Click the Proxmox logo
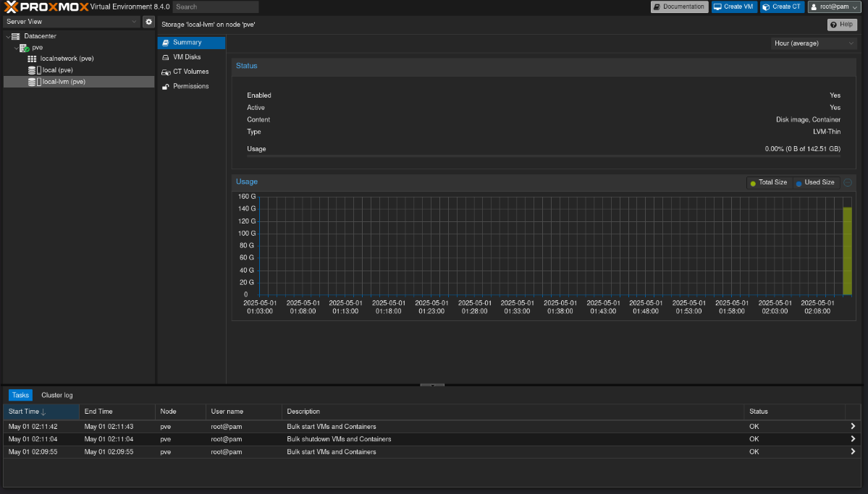 [x=45, y=6]
